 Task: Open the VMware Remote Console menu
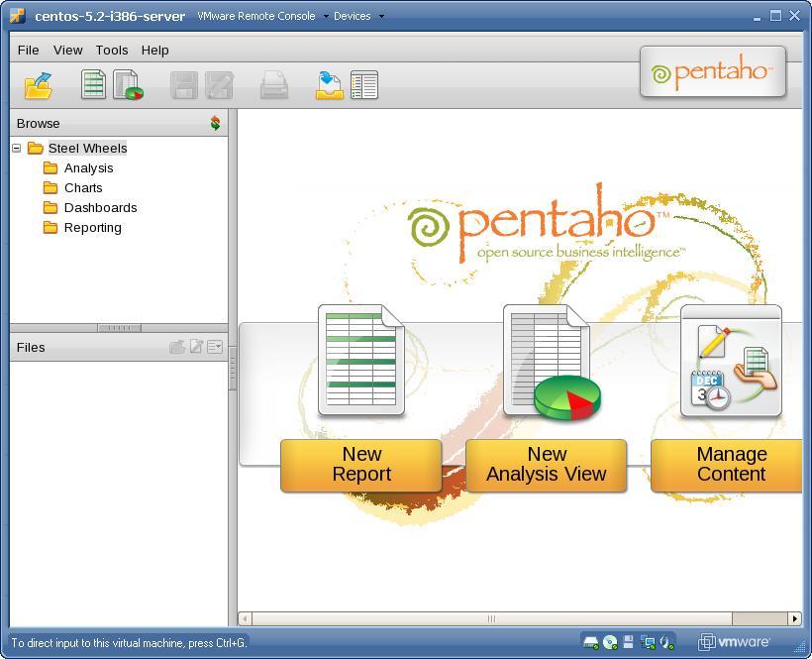click(x=255, y=16)
